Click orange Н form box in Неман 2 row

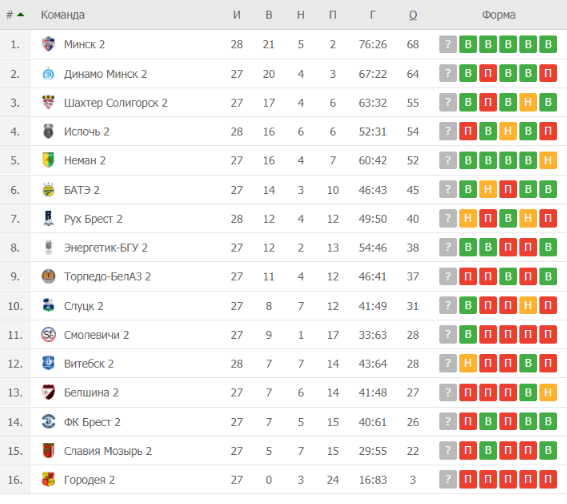pyautogui.click(x=548, y=160)
